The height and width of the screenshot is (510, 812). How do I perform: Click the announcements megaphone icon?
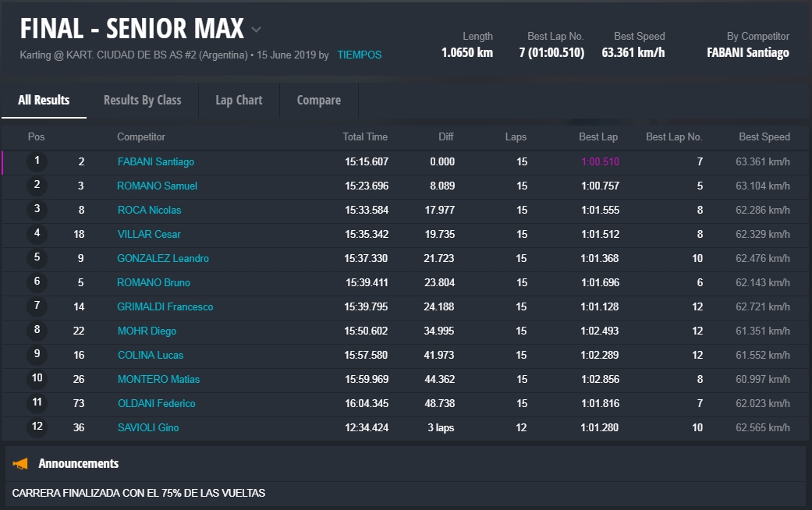point(21,464)
